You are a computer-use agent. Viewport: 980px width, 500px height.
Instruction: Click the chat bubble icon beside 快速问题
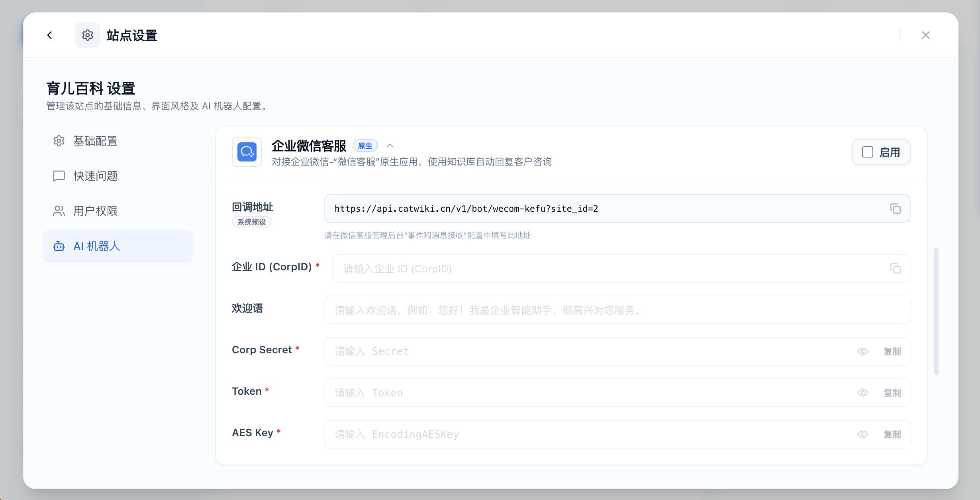point(59,176)
